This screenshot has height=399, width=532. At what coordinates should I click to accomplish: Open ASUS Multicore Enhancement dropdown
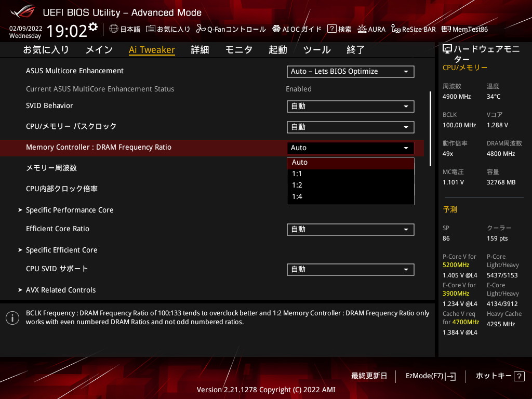pos(351,72)
